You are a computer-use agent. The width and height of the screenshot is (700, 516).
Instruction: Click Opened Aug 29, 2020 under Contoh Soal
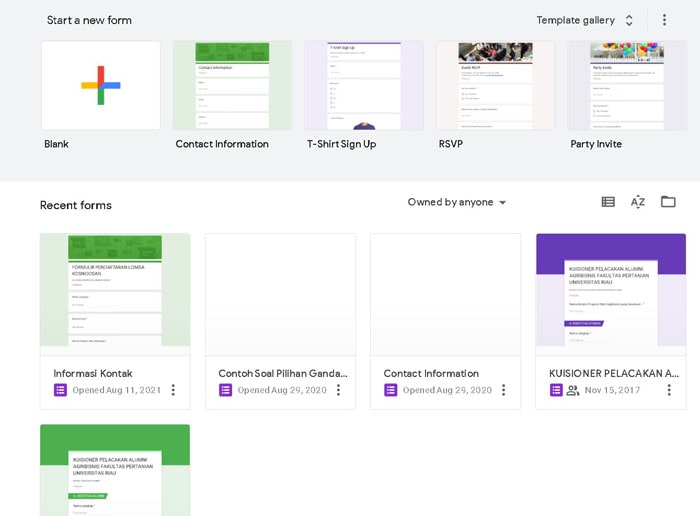[x=282, y=390]
